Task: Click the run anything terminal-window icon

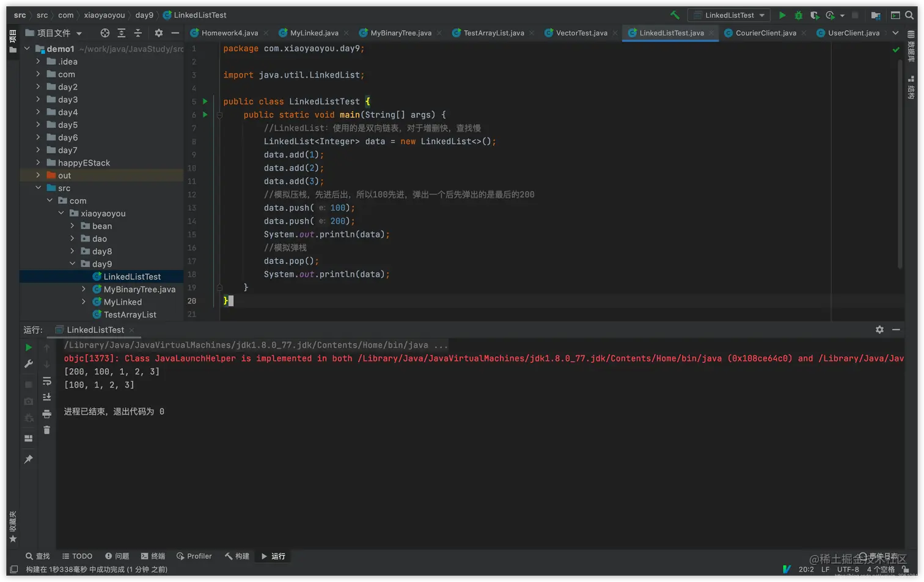Action: (x=895, y=15)
